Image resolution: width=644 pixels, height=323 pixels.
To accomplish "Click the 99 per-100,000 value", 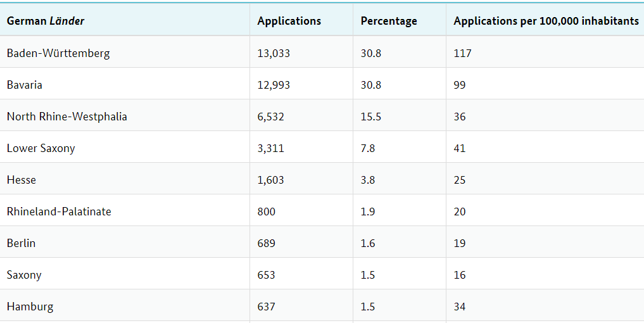I will coord(460,85).
